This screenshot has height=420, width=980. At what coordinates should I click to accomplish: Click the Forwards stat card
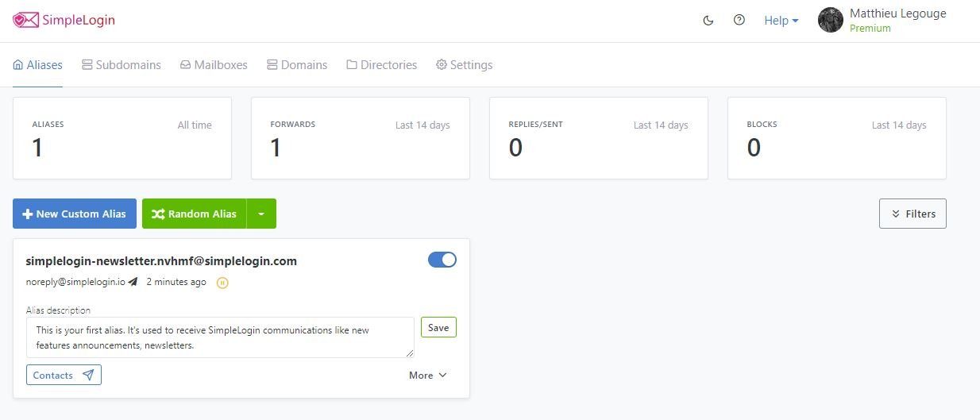click(361, 138)
